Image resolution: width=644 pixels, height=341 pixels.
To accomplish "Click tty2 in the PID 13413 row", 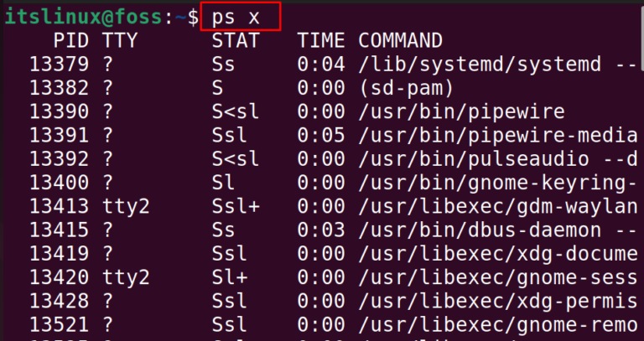I will coord(126,206).
